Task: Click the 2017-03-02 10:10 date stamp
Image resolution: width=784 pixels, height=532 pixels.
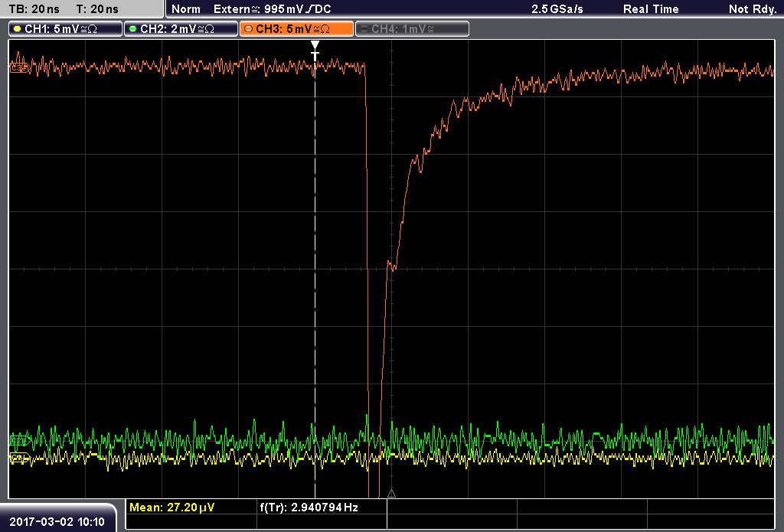Action: [x=57, y=522]
